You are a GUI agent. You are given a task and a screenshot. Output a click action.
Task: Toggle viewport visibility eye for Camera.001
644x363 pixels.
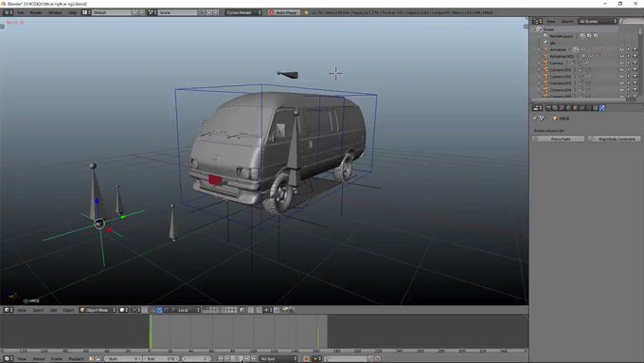click(x=622, y=70)
